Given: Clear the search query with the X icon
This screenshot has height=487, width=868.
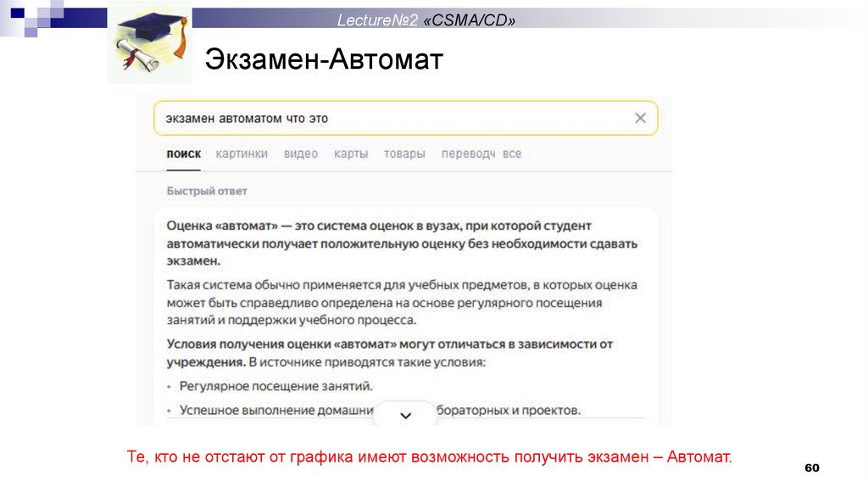Looking at the screenshot, I should coord(640,118).
